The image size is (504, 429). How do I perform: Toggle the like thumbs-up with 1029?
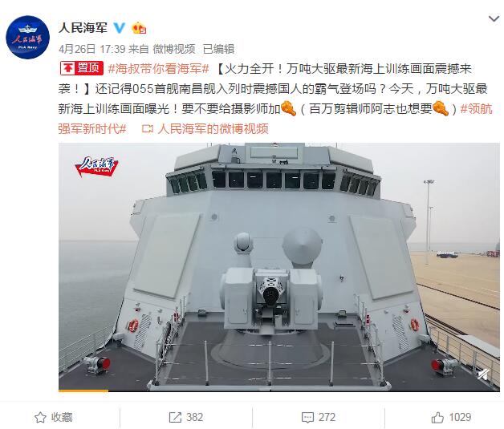[x=451, y=417]
